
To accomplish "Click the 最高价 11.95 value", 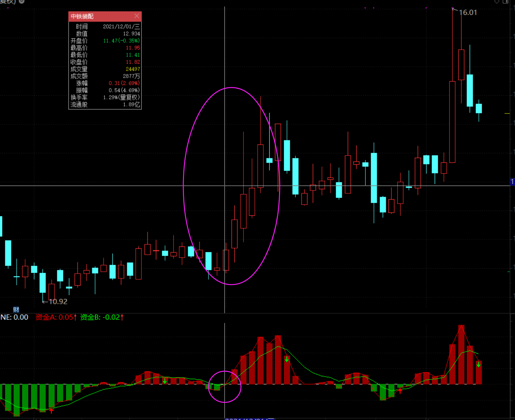I will pyautogui.click(x=133, y=48).
